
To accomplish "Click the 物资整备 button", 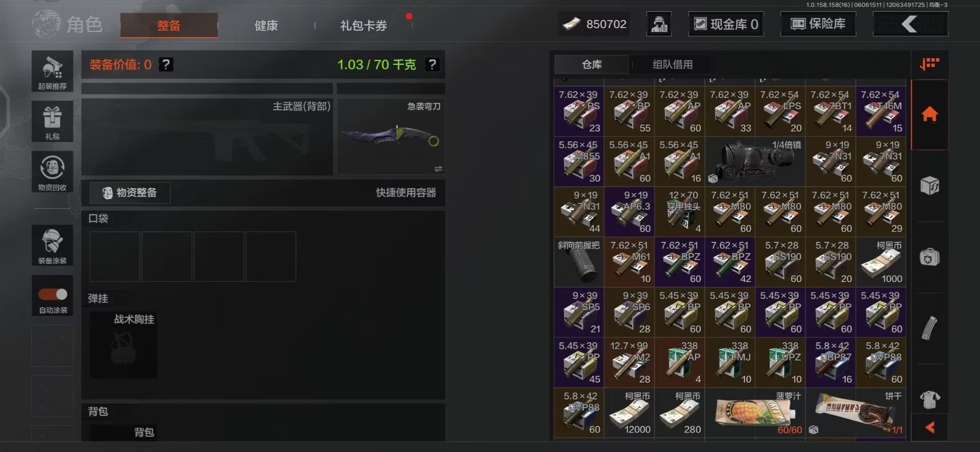I will [130, 193].
